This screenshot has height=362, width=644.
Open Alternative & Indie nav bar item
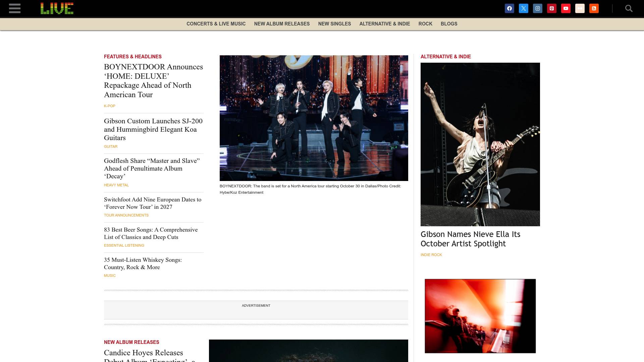point(385,24)
